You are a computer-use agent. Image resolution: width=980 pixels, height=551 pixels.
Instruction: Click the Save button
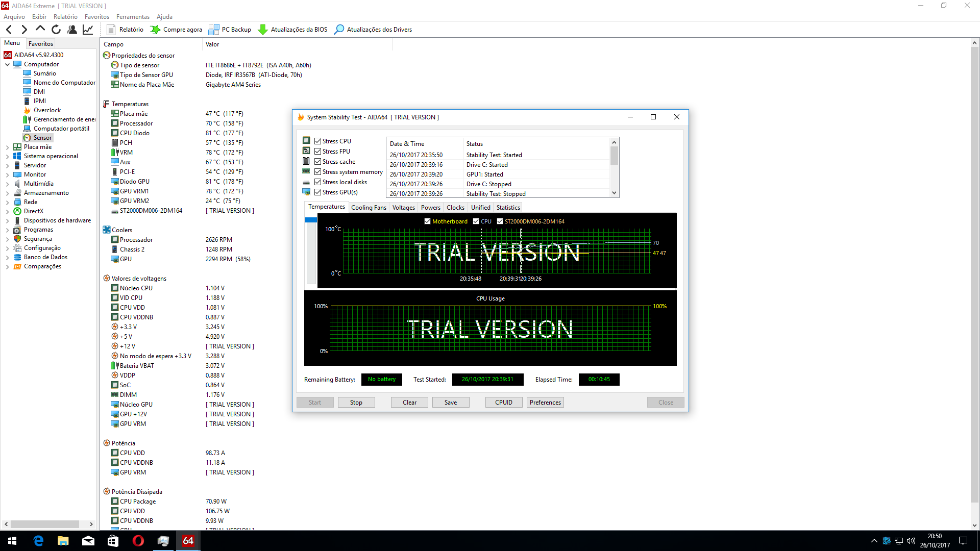pos(451,403)
